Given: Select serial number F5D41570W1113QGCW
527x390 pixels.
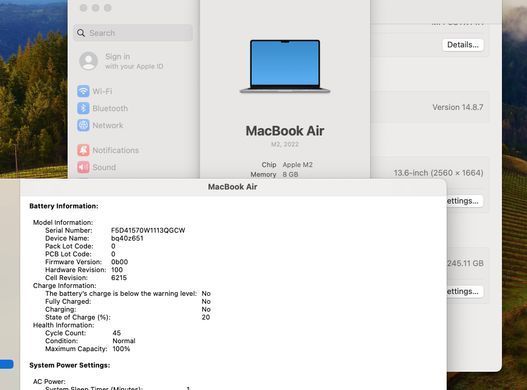Looking at the screenshot, I should coord(148,230).
